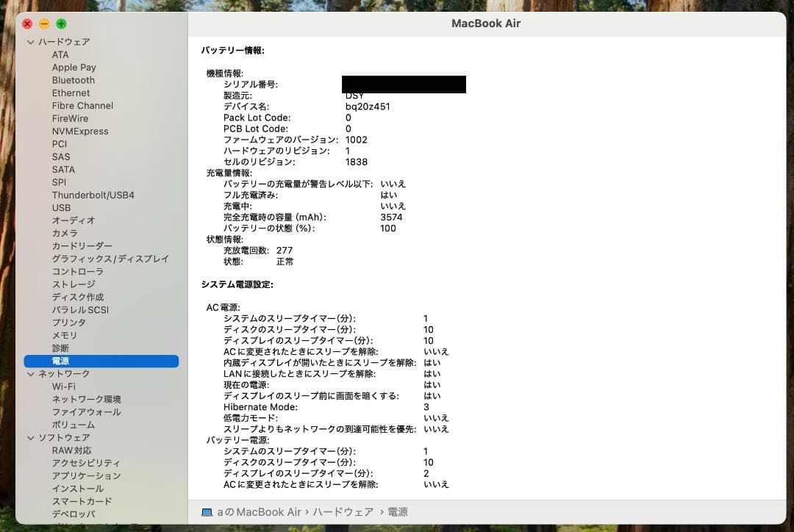Select Wi-Fi under ネットワーク
Image resolution: width=794 pixels, height=532 pixels.
[x=63, y=387]
